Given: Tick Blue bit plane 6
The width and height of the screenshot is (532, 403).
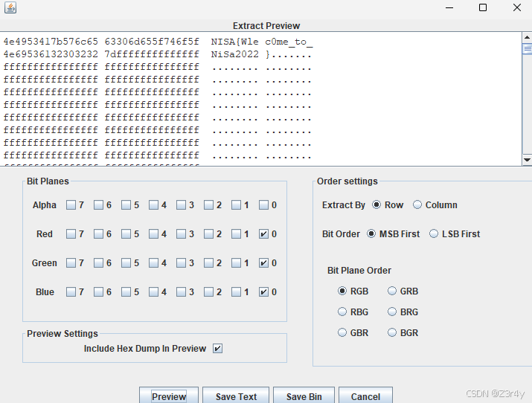Looking at the screenshot, I should click(x=98, y=291).
